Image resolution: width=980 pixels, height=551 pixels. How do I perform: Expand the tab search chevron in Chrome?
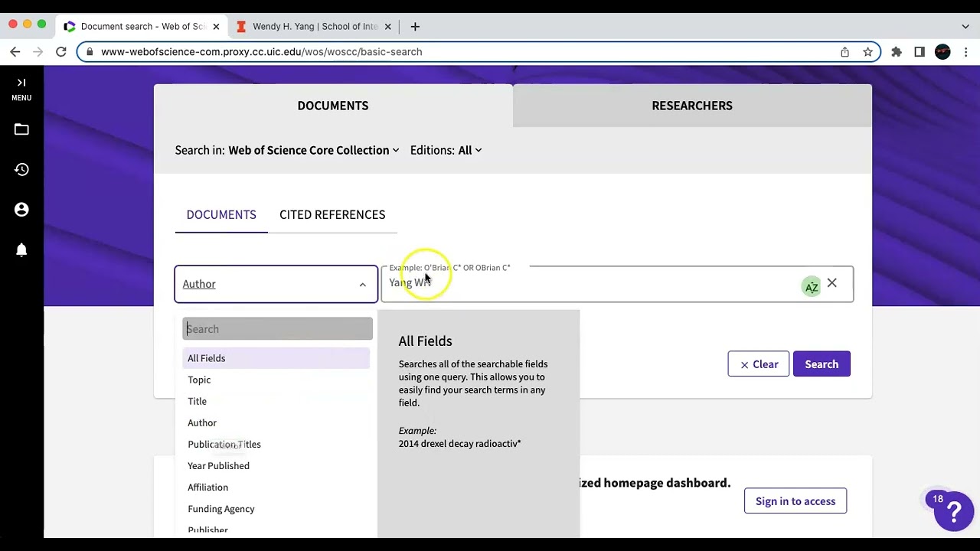[965, 27]
